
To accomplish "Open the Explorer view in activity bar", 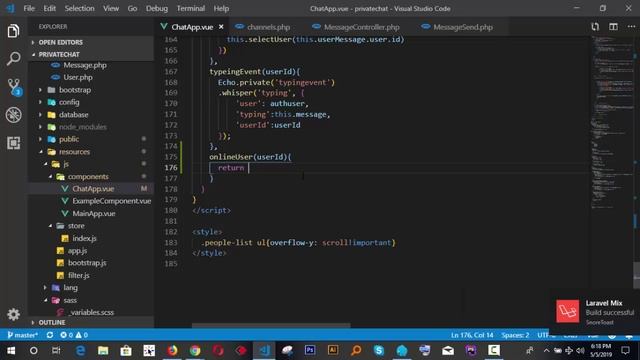I will (13, 31).
